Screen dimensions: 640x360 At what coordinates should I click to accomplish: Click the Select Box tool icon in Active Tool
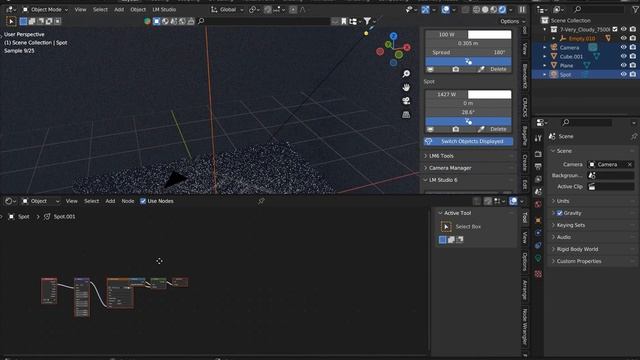click(446, 226)
